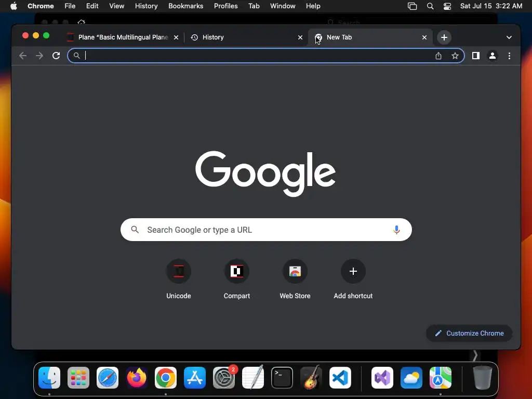532x399 pixels.
Task: Open App Store from the Dock
Action: tap(195, 378)
